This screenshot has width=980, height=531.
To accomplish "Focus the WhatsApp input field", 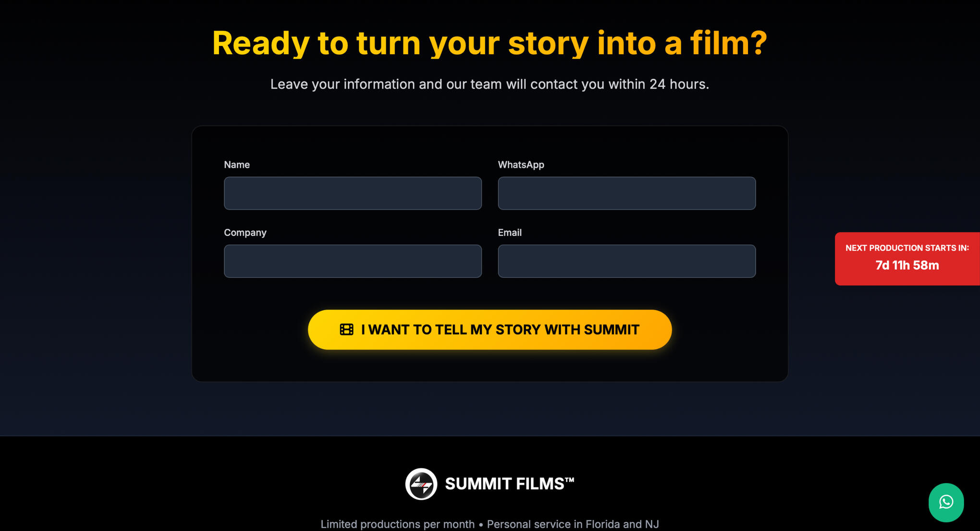I will [x=626, y=193].
